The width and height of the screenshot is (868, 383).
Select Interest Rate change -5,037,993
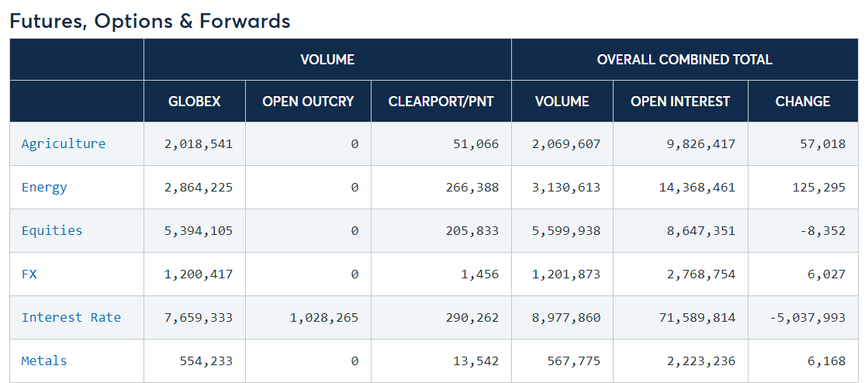(807, 317)
